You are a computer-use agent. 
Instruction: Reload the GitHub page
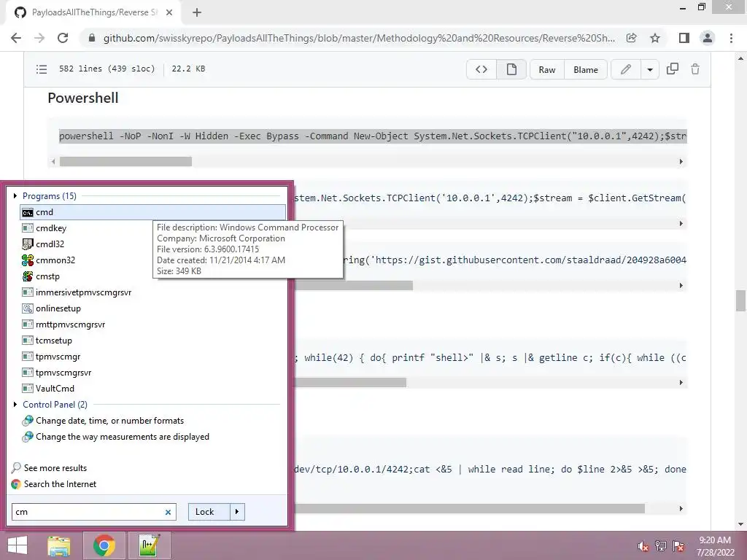63,38
